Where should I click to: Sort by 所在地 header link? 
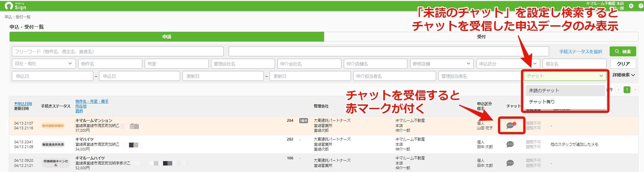(81, 106)
